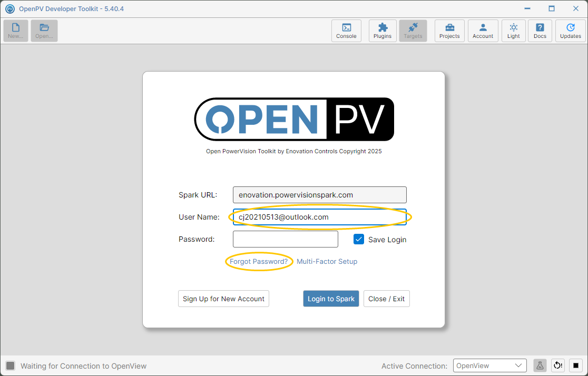Click the Open... folder toolbar button
The width and height of the screenshot is (588, 376).
44,31
